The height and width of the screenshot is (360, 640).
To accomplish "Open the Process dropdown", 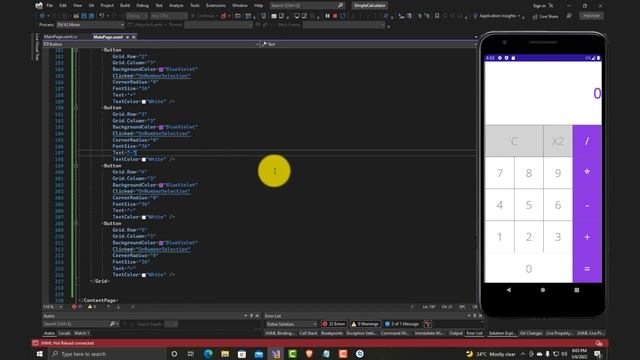I will pos(90,25).
